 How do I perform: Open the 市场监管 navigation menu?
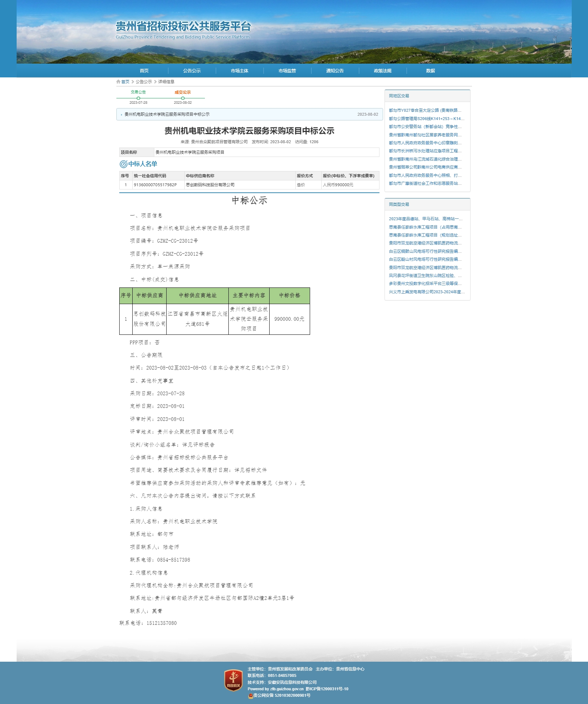coord(287,71)
